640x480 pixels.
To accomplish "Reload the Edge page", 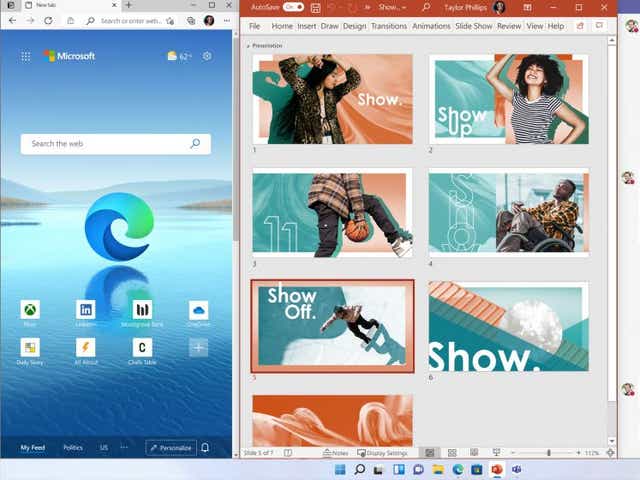I will [48, 20].
